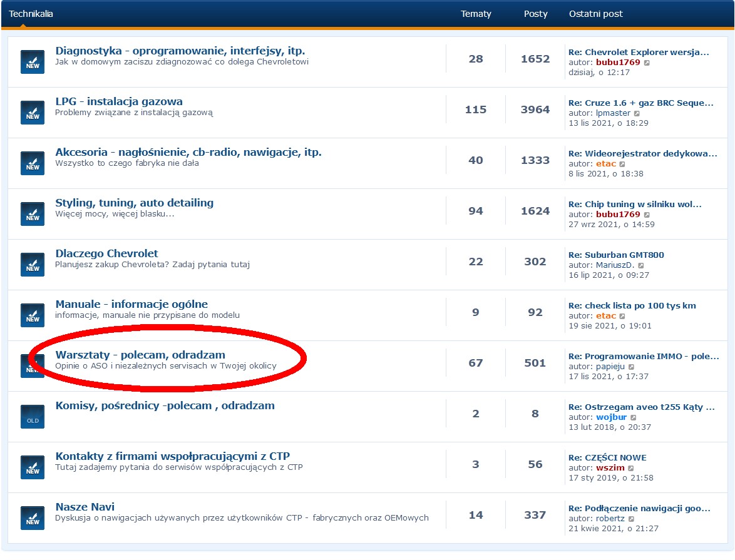This screenshot has height=560, width=735.
Task: Open the Akcesoria forum section
Action: tap(188, 152)
